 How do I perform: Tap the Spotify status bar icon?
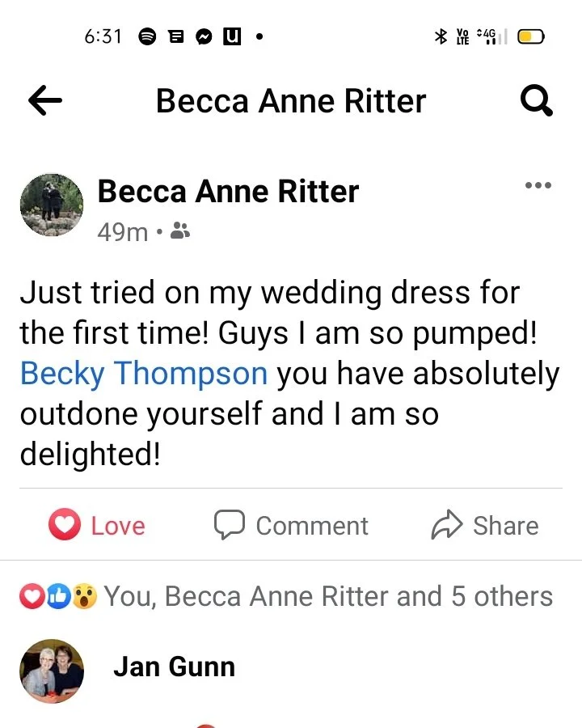click(x=147, y=36)
